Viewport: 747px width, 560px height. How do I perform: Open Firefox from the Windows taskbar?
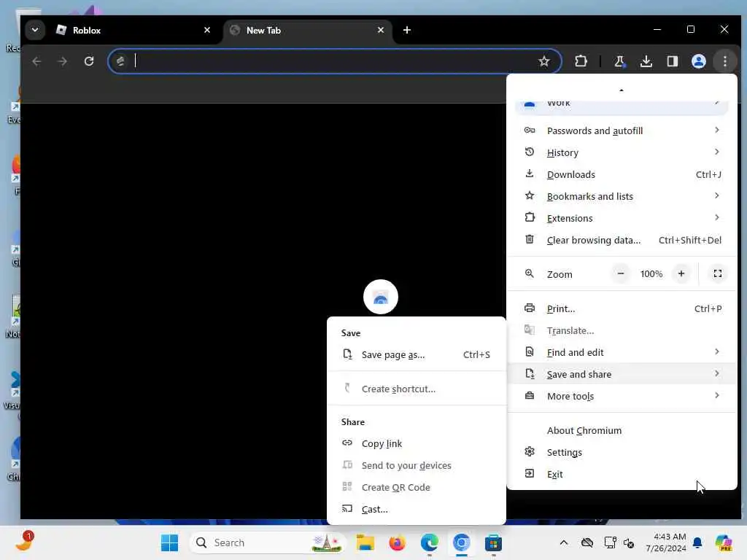tap(397, 542)
